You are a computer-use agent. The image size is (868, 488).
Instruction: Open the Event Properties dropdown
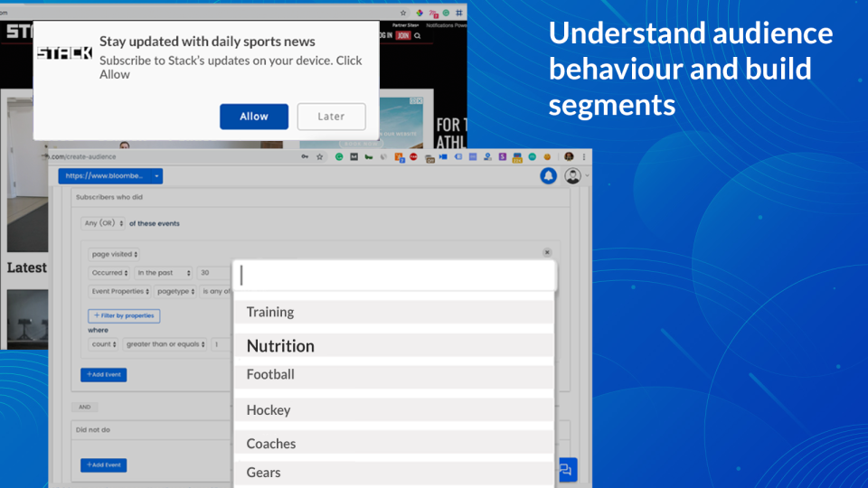[x=119, y=292]
